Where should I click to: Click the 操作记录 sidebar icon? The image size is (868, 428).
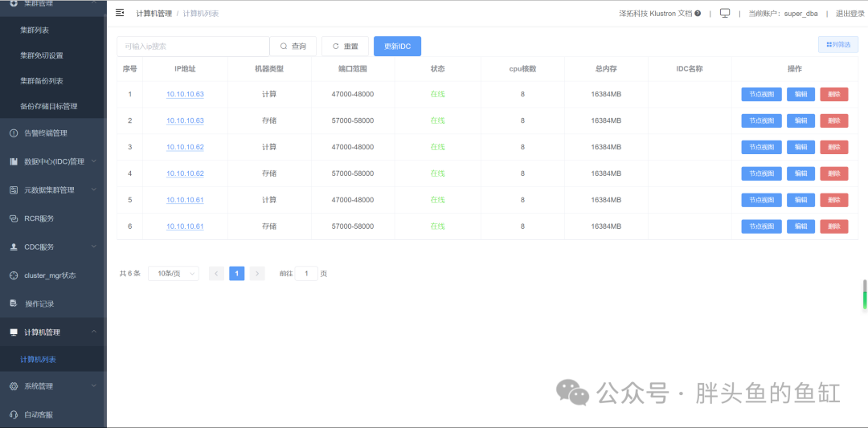click(14, 304)
